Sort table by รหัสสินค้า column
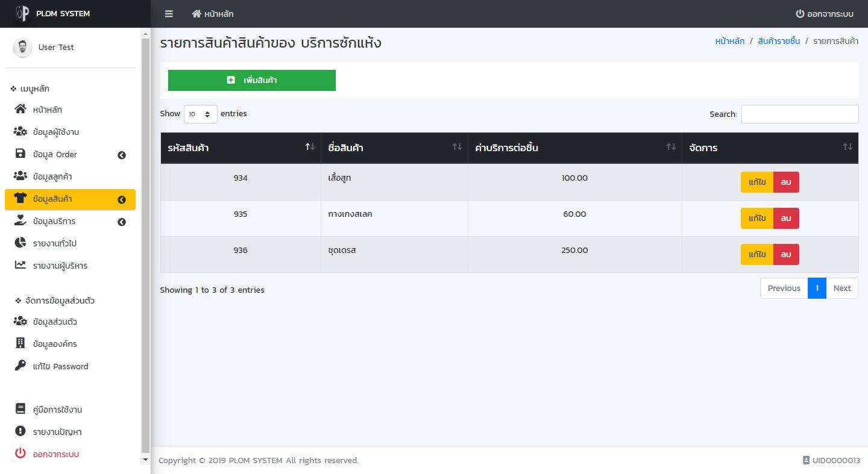The image size is (868, 474). click(x=241, y=148)
